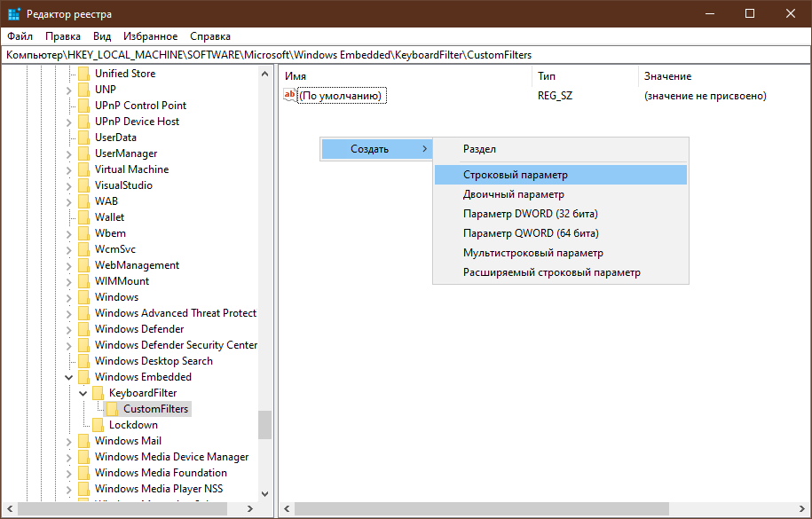The width and height of the screenshot is (812, 519).
Task: Select Параметр QWORD (64 бита)
Action: click(x=561, y=233)
